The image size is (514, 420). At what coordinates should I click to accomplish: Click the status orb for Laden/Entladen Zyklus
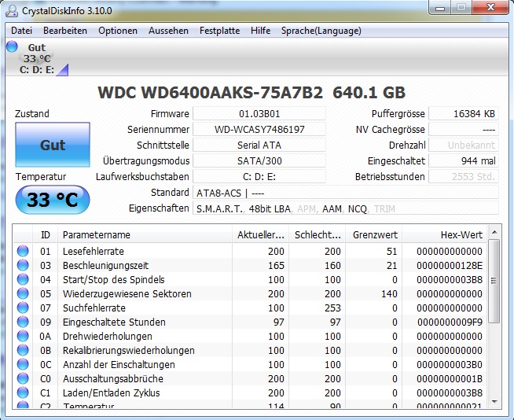[x=23, y=392]
